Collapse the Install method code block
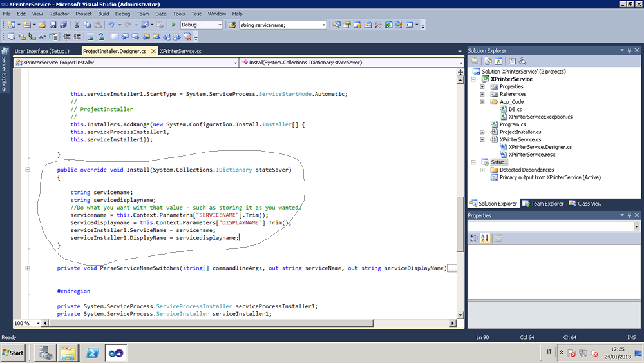This screenshot has height=363, width=644. pyautogui.click(x=28, y=170)
